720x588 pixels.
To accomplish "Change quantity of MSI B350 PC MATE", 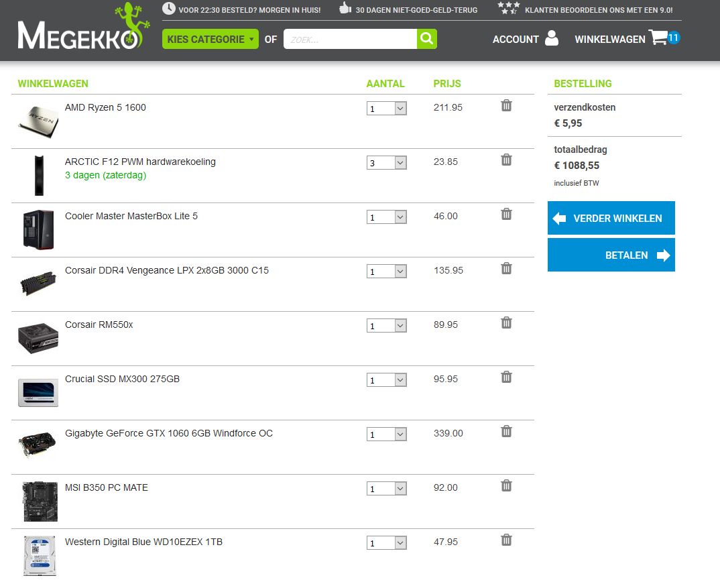I will (387, 488).
